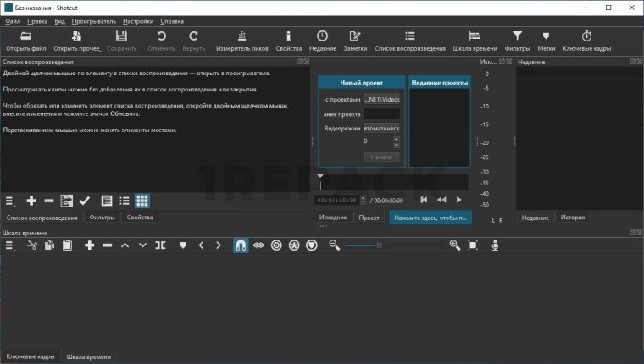Click the split at playhead icon
Screen dimensions: 644x364
point(161,245)
